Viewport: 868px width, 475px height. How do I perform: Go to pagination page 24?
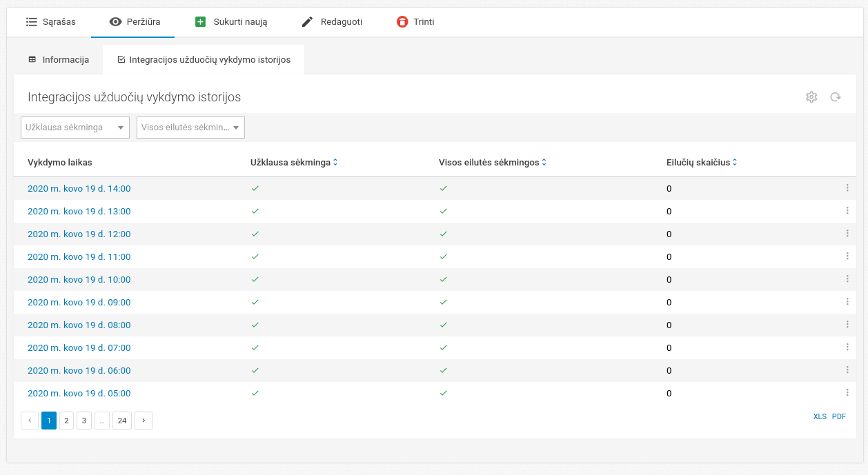[122, 421]
